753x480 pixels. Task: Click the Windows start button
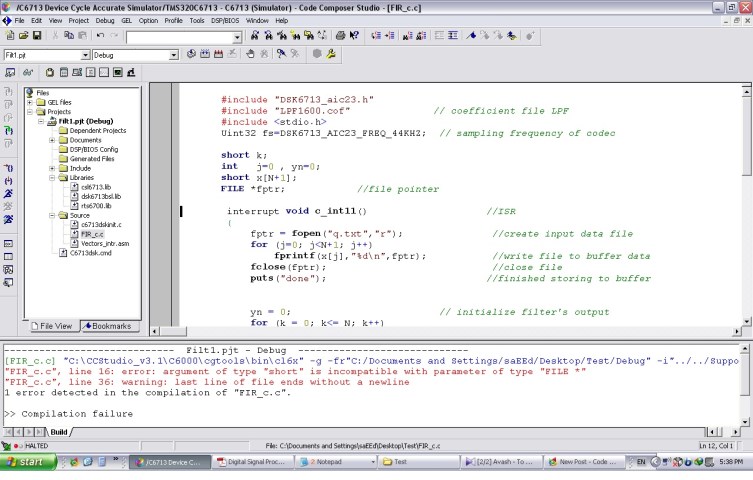click(x=28, y=462)
